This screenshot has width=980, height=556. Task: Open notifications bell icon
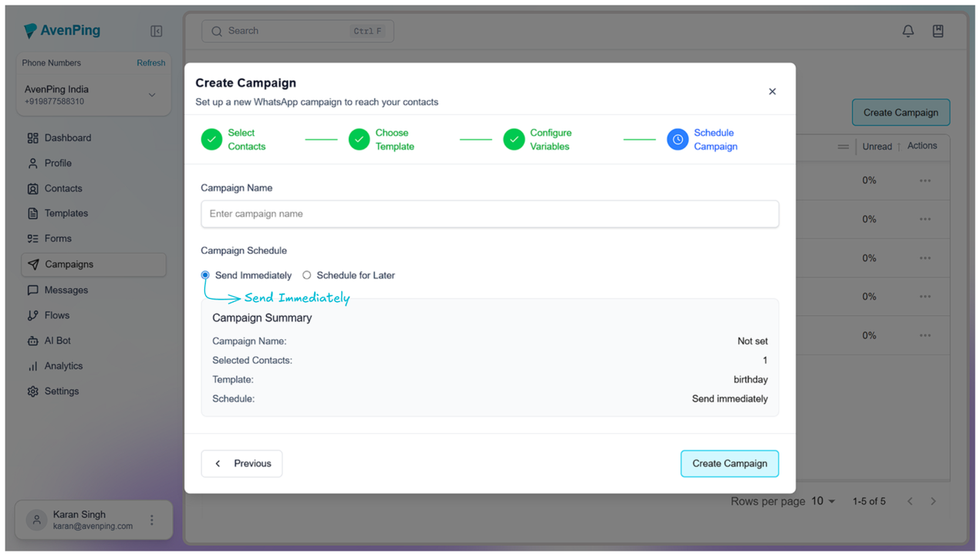(908, 31)
